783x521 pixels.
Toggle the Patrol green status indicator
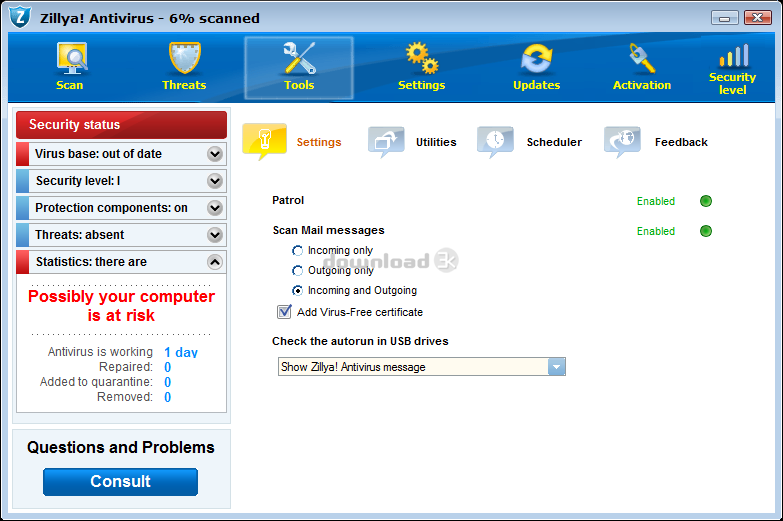click(x=706, y=201)
